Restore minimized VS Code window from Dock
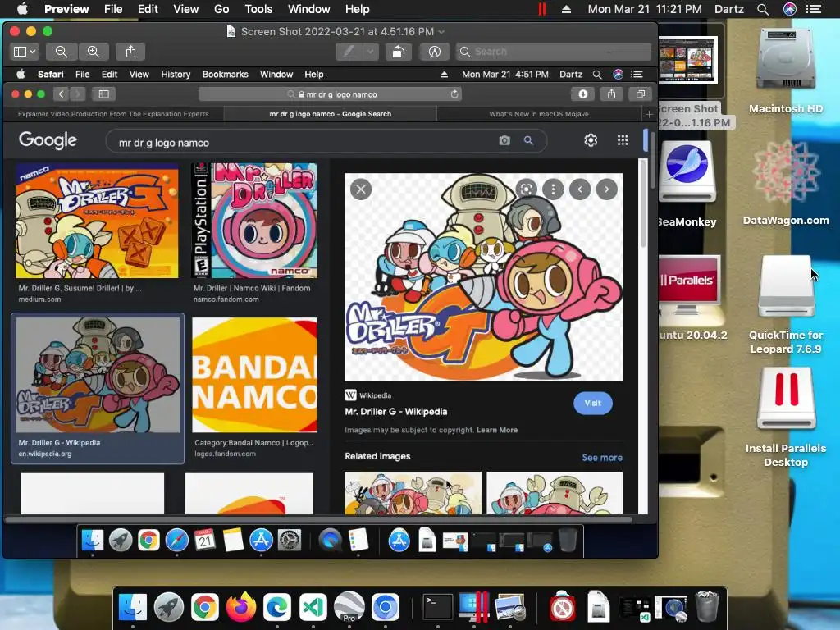This screenshot has height=630, width=840. point(635,609)
